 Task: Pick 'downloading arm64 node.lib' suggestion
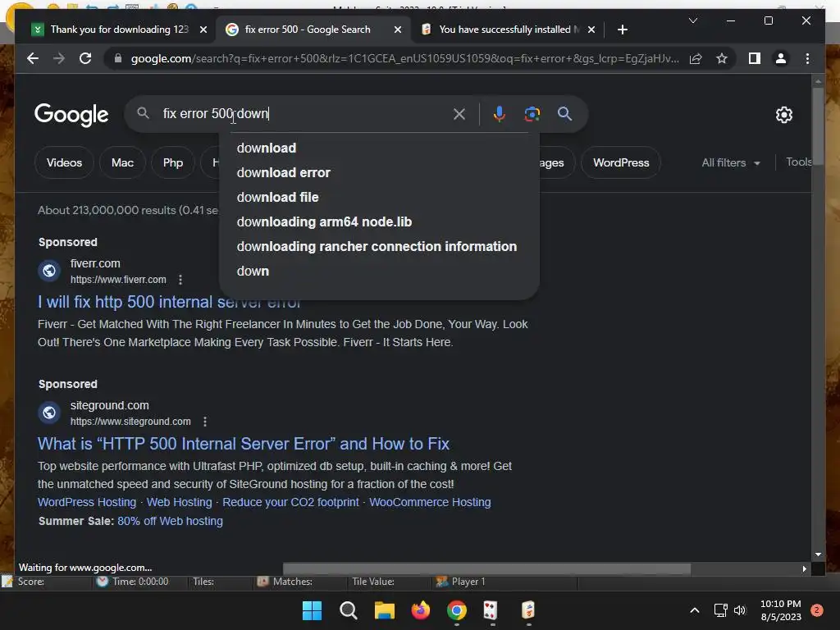tap(324, 221)
